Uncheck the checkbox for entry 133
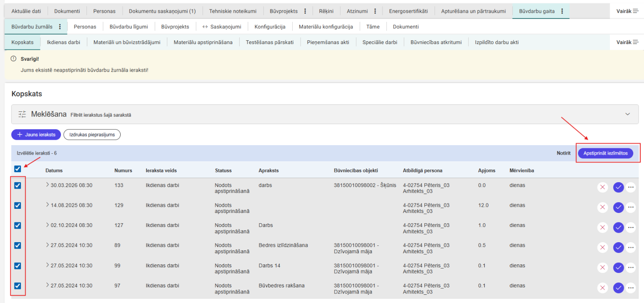 pos(18,185)
